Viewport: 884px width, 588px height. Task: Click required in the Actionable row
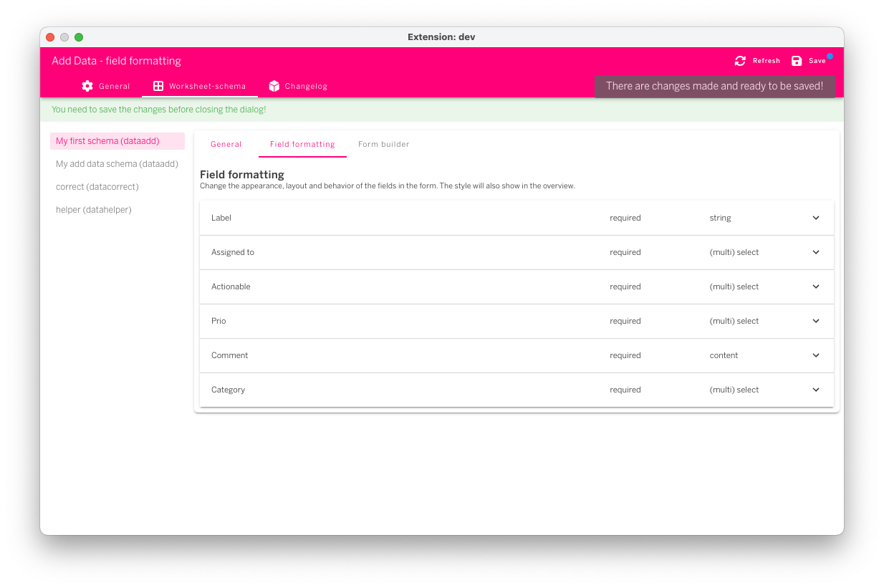tap(625, 286)
